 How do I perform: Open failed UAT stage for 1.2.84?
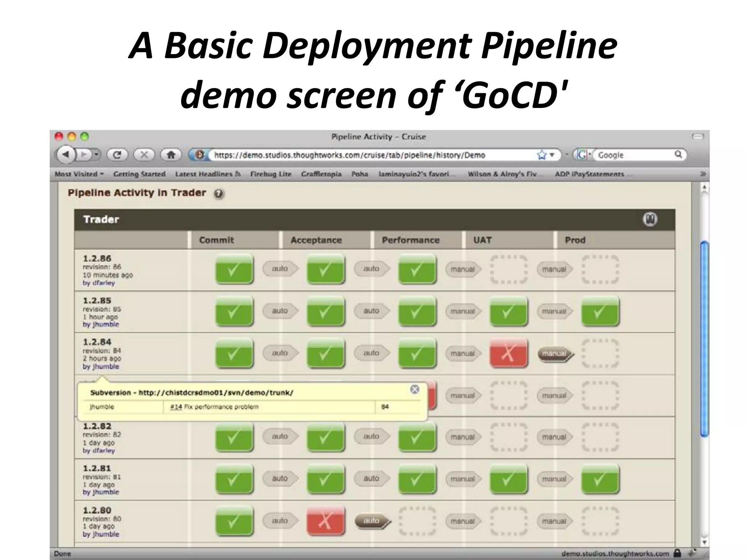pyautogui.click(x=508, y=353)
